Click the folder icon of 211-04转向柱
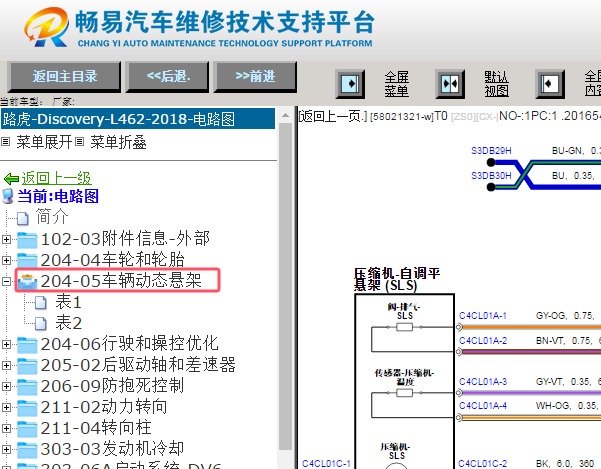The width and height of the screenshot is (601, 469). tap(27, 429)
